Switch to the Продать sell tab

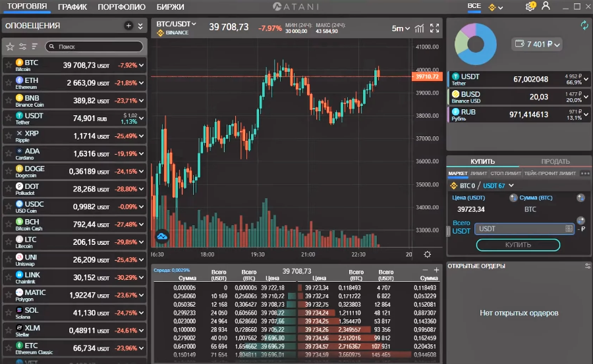coord(555,161)
